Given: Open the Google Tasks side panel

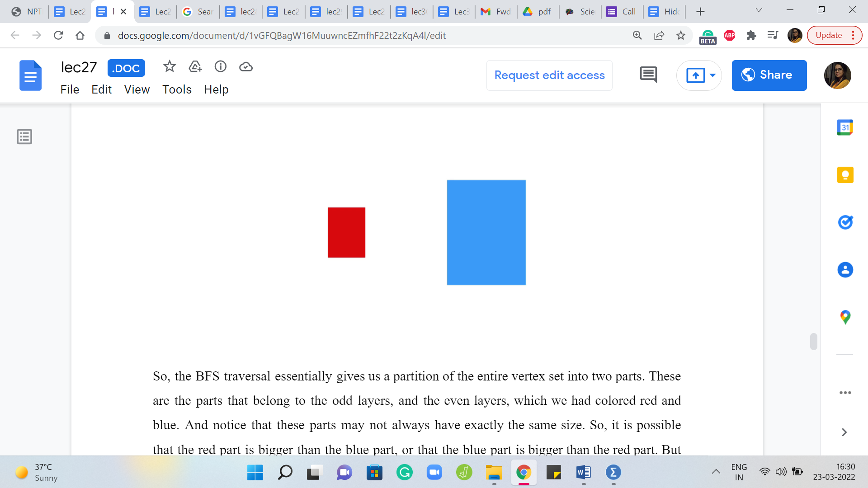Looking at the screenshot, I should pyautogui.click(x=844, y=222).
